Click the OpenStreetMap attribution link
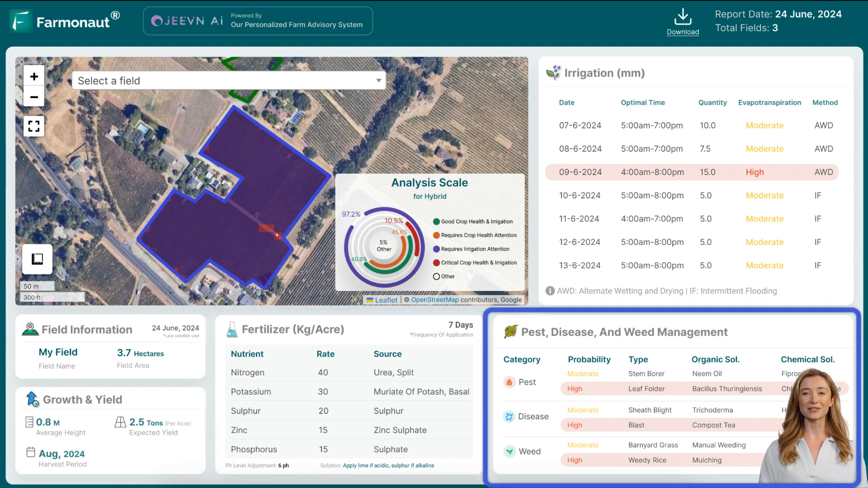 tap(434, 300)
